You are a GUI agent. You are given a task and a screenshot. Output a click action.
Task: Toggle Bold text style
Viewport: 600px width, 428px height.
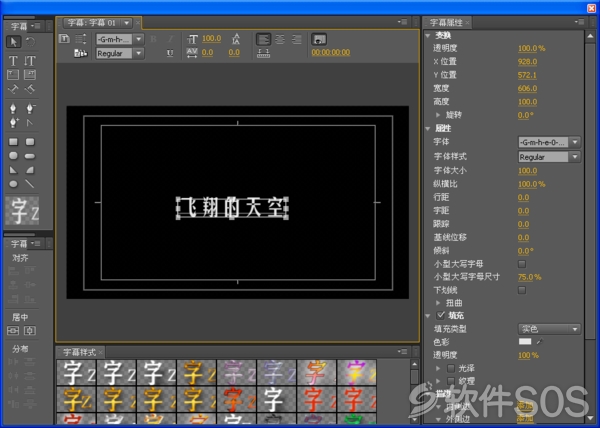pyautogui.click(x=153, y=39)
